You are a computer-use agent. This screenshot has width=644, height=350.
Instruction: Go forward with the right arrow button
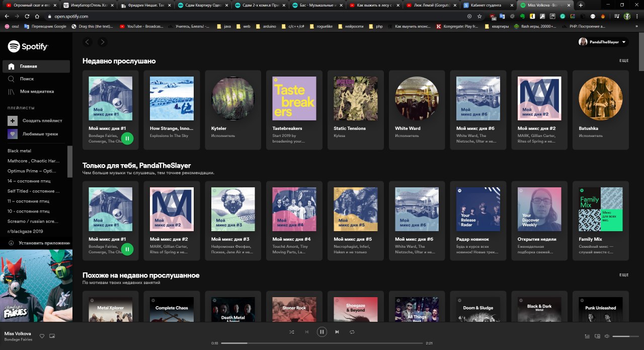(x=102, y=42)
